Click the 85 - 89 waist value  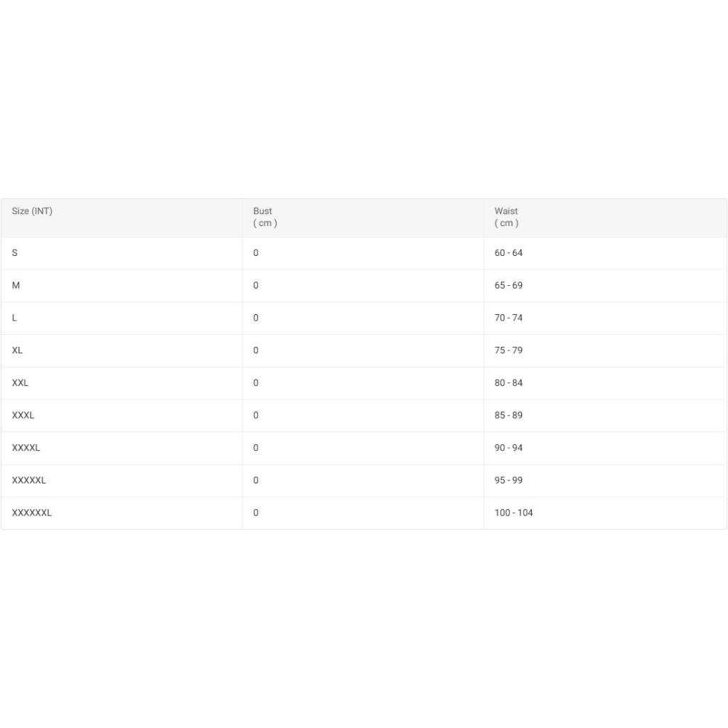point(508,415)
